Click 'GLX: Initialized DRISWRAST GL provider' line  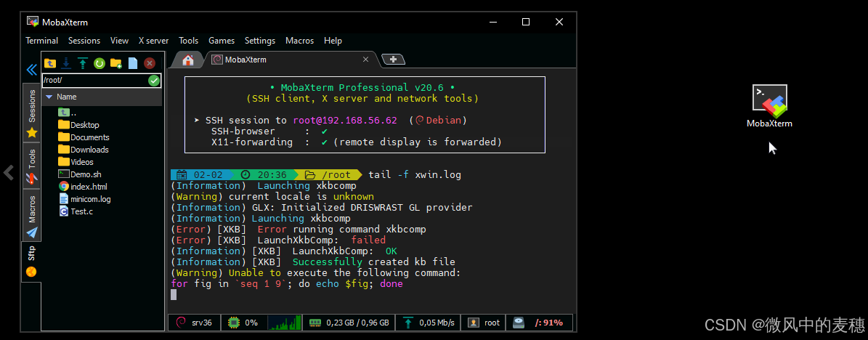(x=322, y=208)
